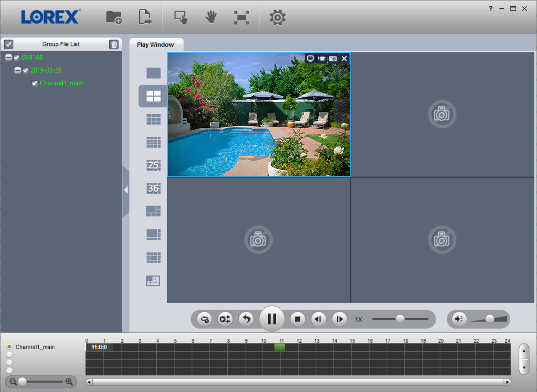The height and width of the screenshot is (392, 537).
Task: Adjust the volume slider
Action: coord(489,319)
